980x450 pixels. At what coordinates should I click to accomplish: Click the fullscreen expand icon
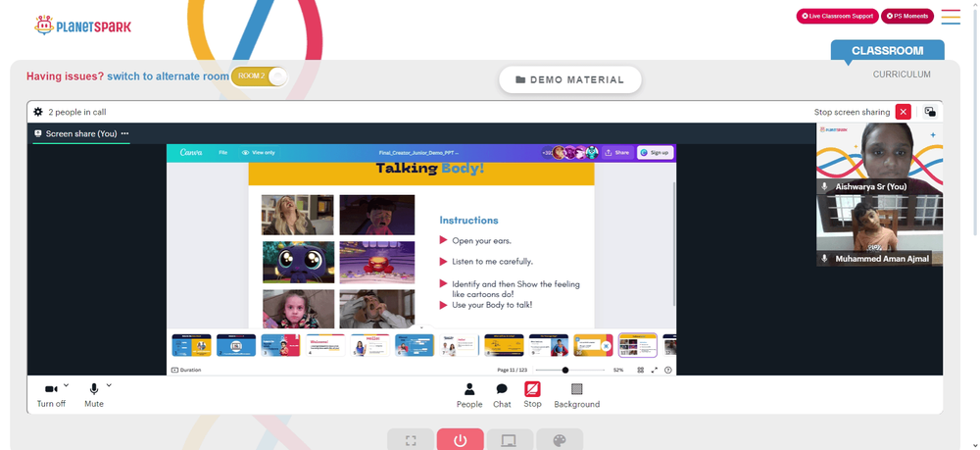(x=411, y=440)
